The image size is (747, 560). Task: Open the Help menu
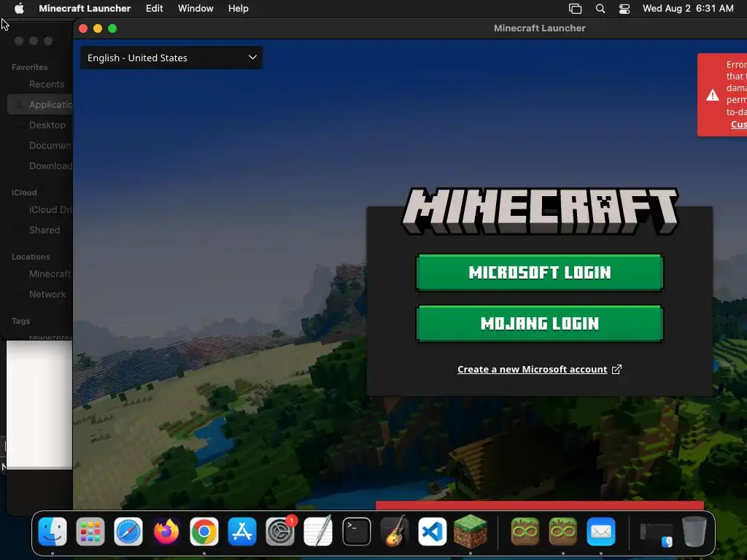click(239, 8)
